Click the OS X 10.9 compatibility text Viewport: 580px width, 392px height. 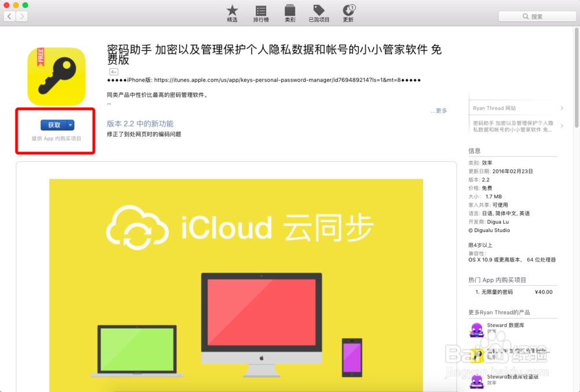(512, 260)
